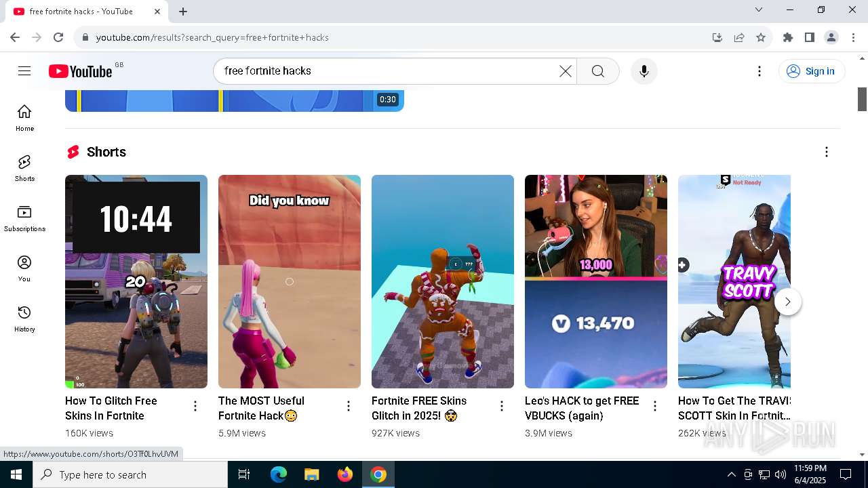Open the tab search chevron
The width and height of the screenshot is (868, 488).
[759, 9]
